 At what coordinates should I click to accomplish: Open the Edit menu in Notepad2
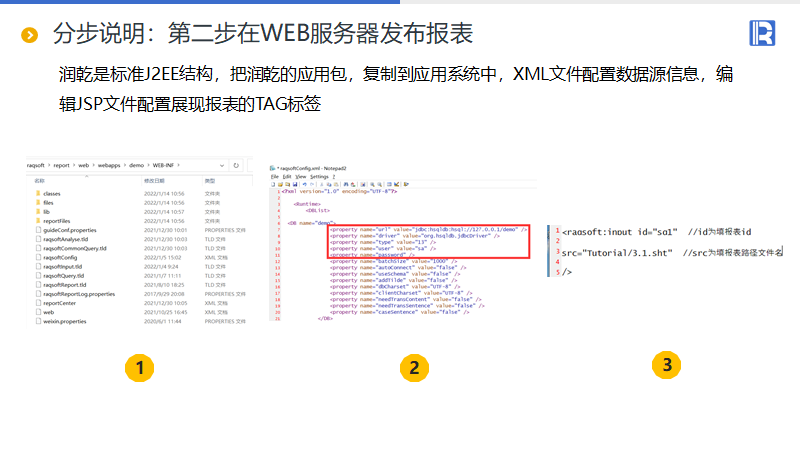[287, 177]
